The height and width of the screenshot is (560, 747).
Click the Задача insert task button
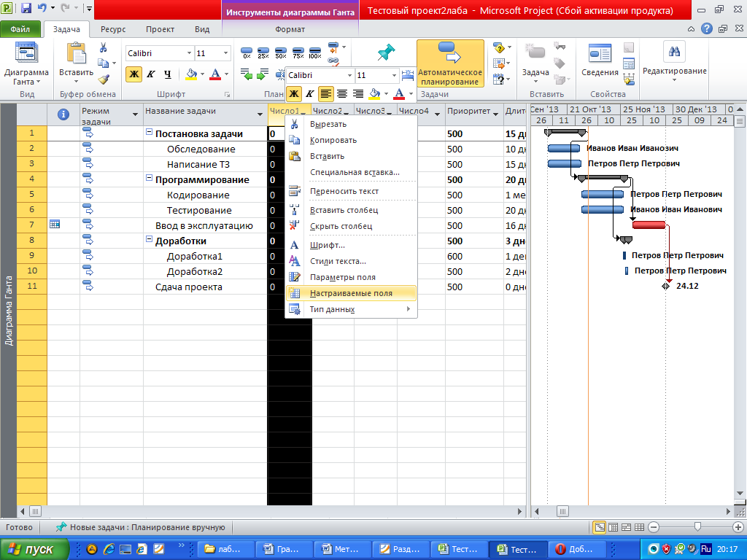point(535,63)
